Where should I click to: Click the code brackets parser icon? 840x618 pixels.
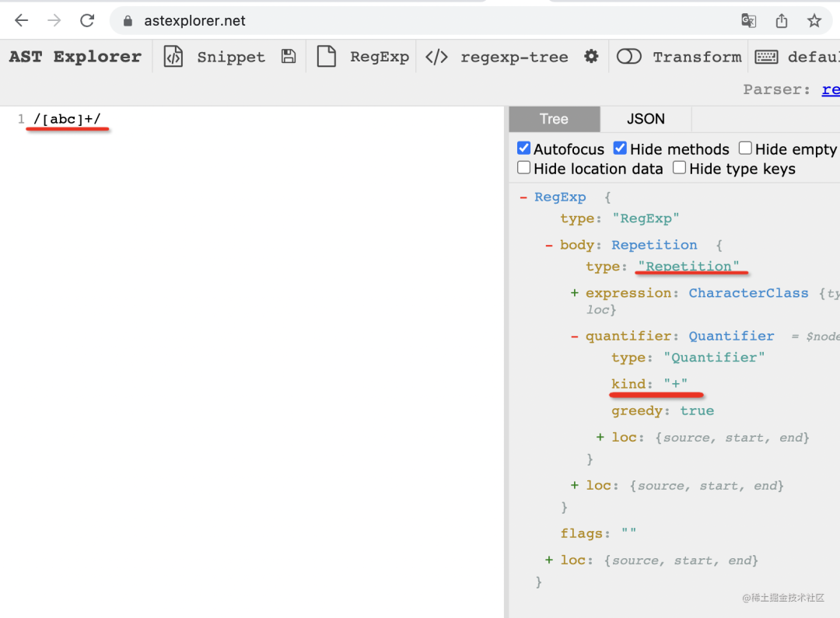436,57
